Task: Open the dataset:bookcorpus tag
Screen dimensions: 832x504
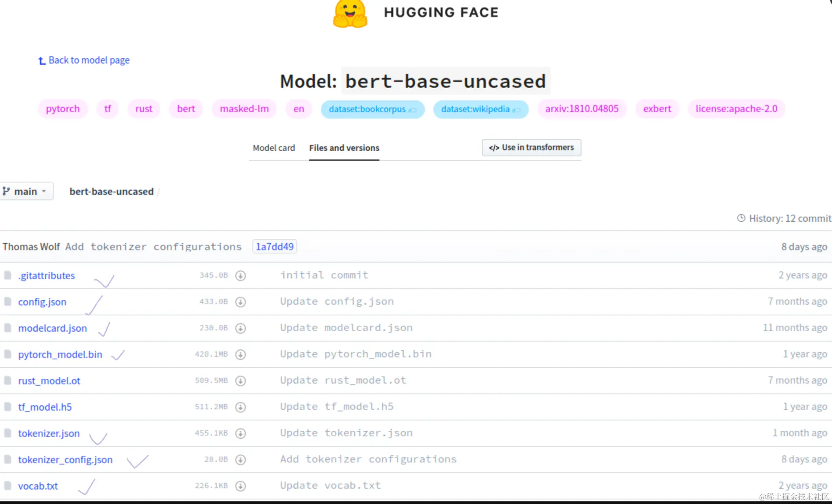Action: point(373,109)
